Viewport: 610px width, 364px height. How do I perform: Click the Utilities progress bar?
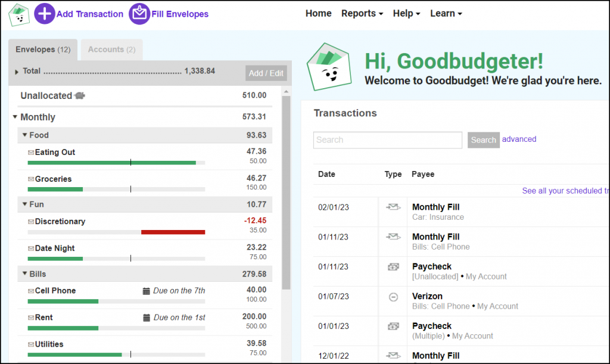pos(116,354)
